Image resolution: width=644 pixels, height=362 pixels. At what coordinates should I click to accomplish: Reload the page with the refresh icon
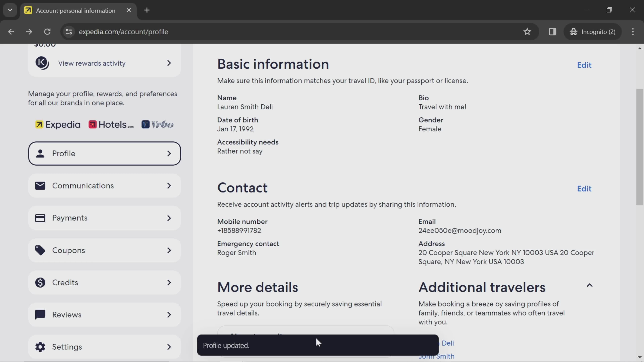pyautogui.click(x=47, y=32)
